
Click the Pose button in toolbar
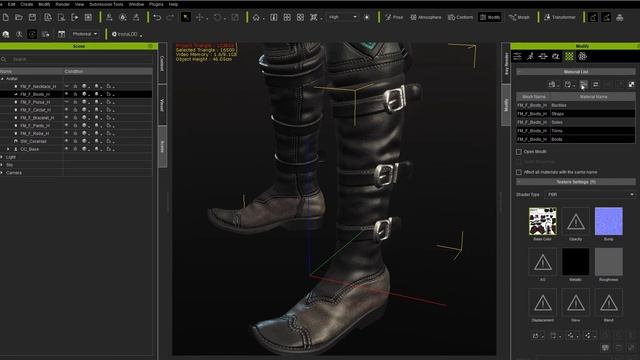[394, 17]
